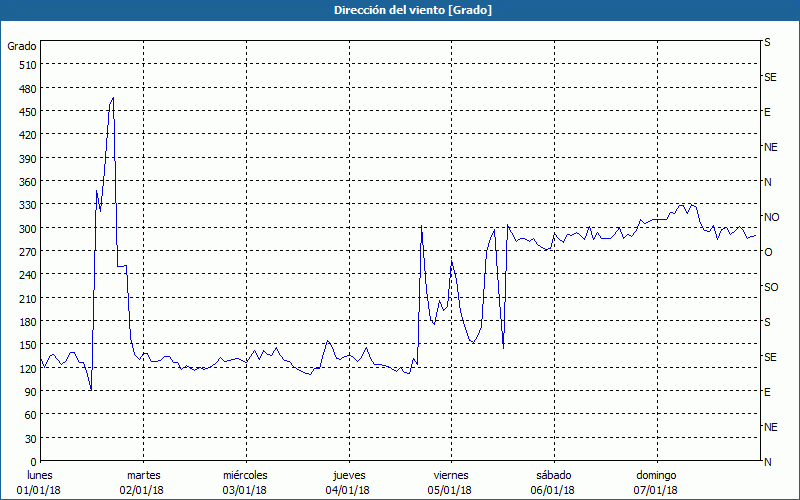Select the 300 tick label on left axis
Viewport: 800px width, 500px height.
tap(26, 228)
